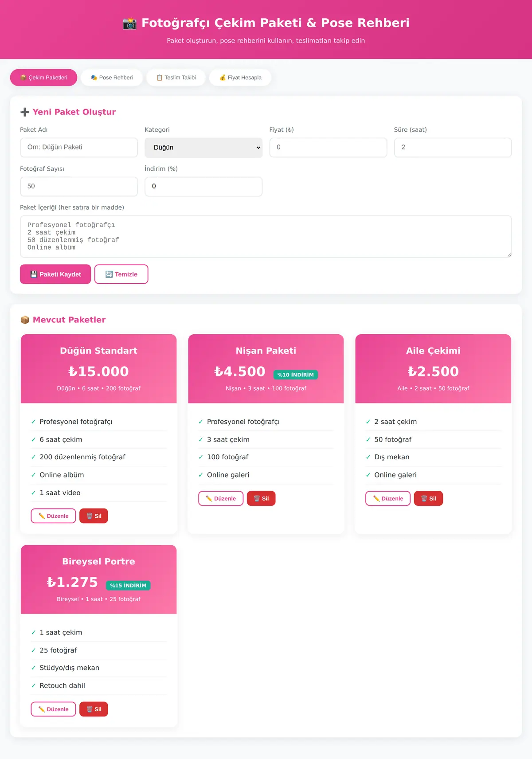Edit the Nişan Paketi package
The height and width of the screenshot is (759, 532).
tap(221, 498)
